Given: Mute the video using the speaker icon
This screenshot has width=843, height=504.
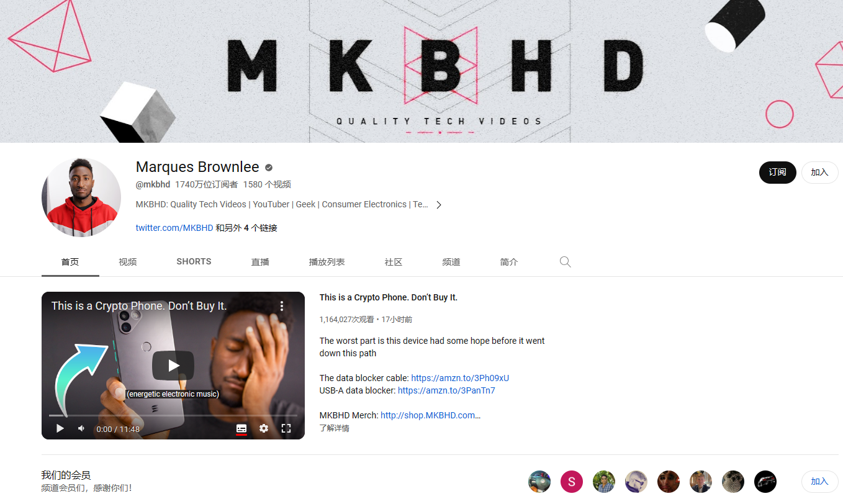Looking at the screenshot, I should (x=81, y=428).
